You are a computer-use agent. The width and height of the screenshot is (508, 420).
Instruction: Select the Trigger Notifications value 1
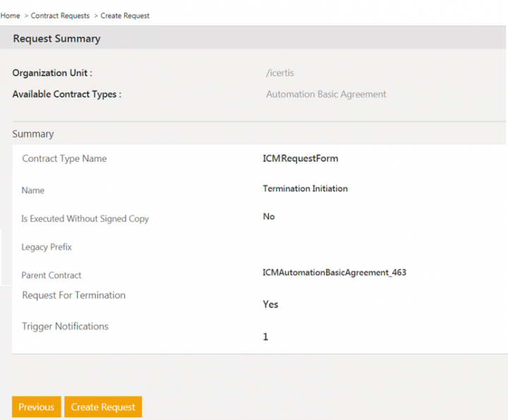pyautogui.click(x=265, y=337)
